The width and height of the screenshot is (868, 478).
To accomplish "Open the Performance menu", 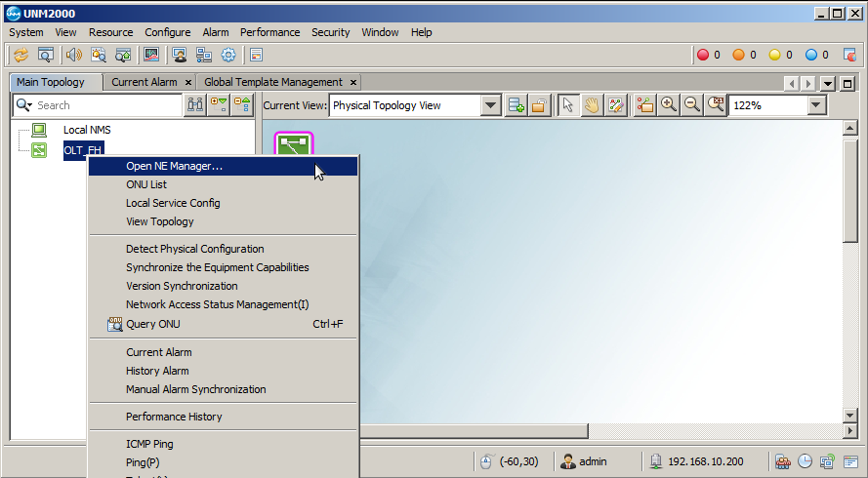I will coord(270,32).
